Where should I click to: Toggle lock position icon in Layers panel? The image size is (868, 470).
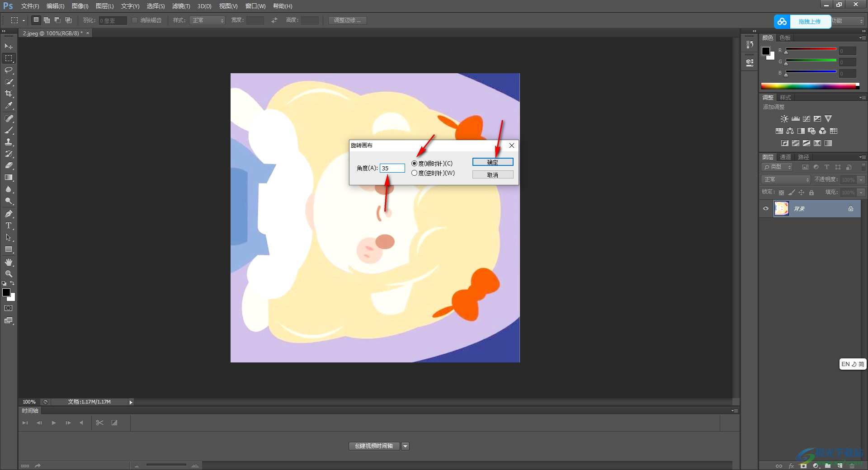click(x=801, y=193)
